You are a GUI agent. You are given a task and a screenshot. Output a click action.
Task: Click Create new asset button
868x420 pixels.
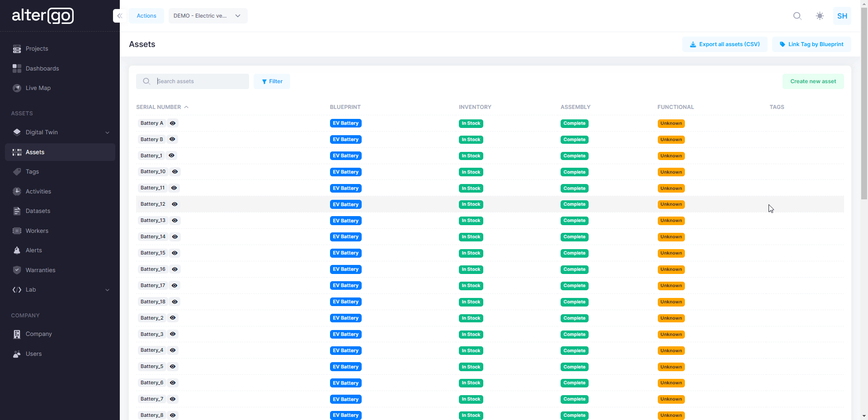coord(813,81)
